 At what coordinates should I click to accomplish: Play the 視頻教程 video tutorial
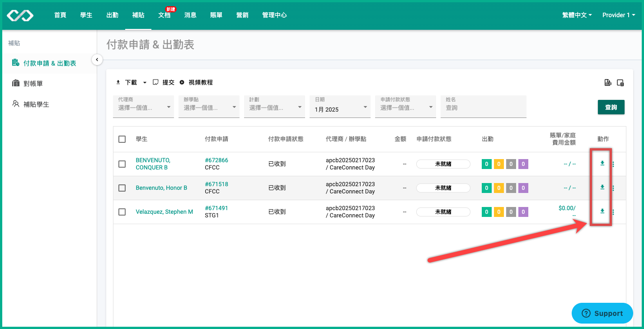196,83
